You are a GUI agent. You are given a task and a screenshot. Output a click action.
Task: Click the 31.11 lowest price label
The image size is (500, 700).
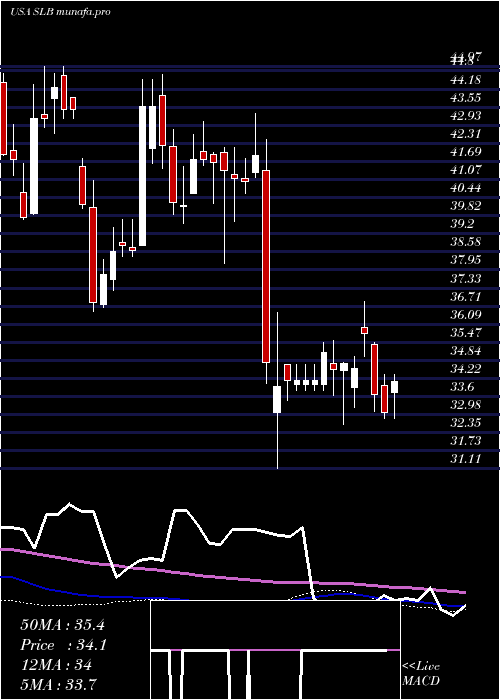tap(465, 458)
